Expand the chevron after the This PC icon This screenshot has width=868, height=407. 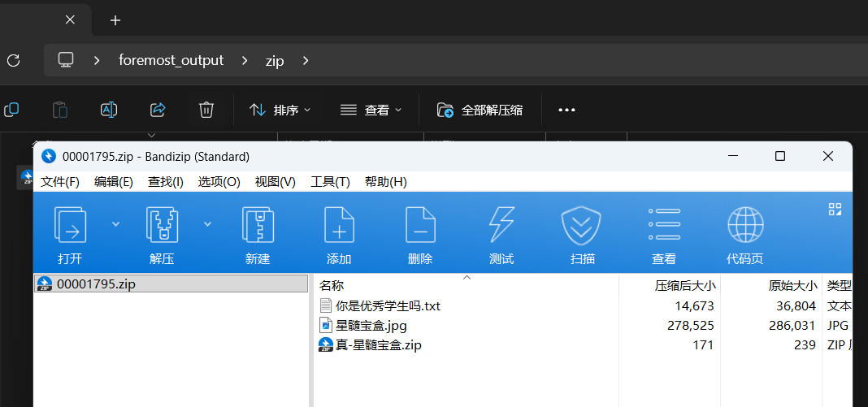click(97, 60)
